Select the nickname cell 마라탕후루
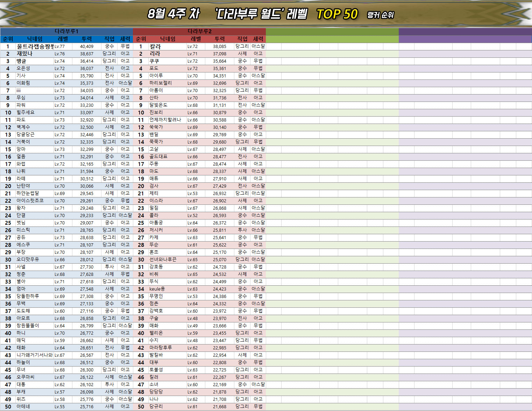This screenshot has height=411, width=532. [161, 348]
